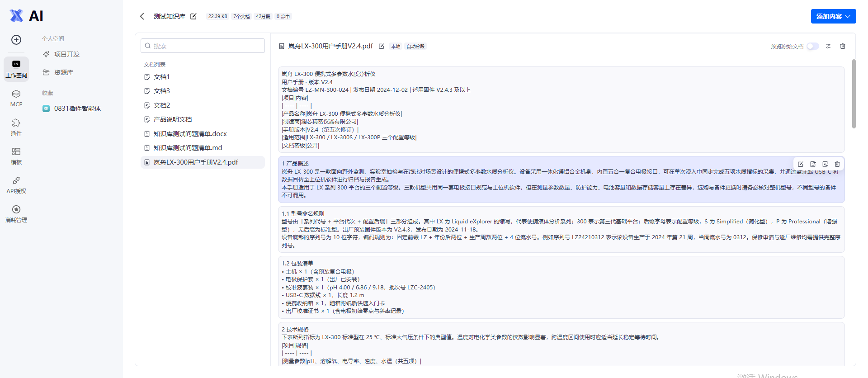This screenshot has width=868, height=378.
Task: Edit the knowledge base name 测试知识库
Action: point(193,16)
